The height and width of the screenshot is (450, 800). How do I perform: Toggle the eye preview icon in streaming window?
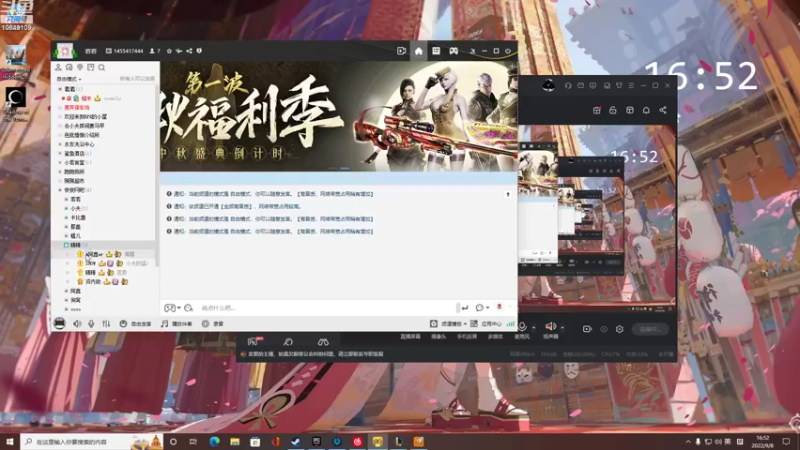[x=604, y=329]
